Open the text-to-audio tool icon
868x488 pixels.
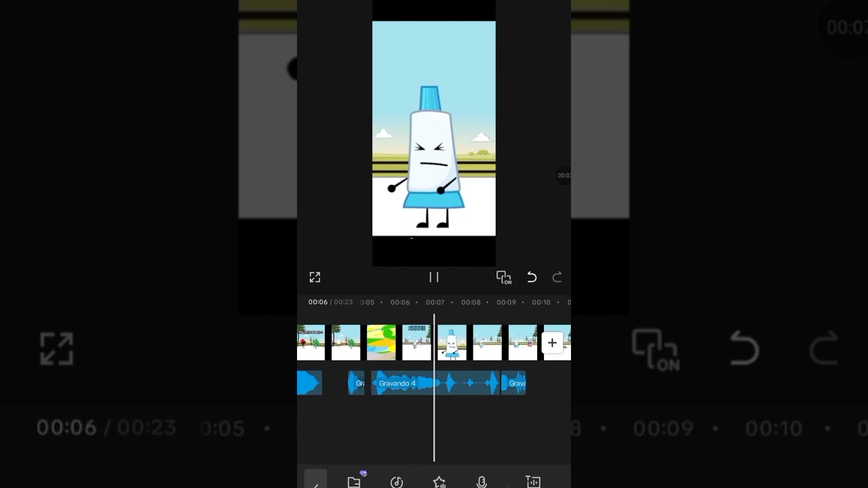533,482
